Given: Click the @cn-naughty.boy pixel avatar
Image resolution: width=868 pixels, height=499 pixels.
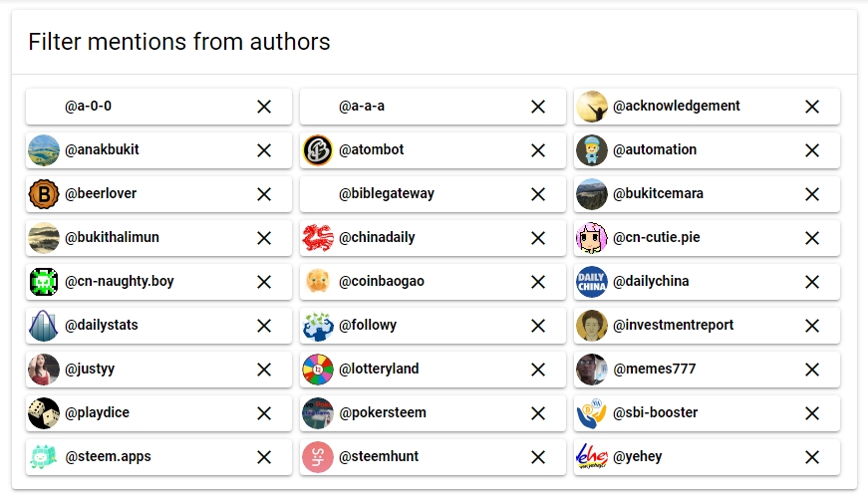Looking at the screenshot, I should coord(44,282).
